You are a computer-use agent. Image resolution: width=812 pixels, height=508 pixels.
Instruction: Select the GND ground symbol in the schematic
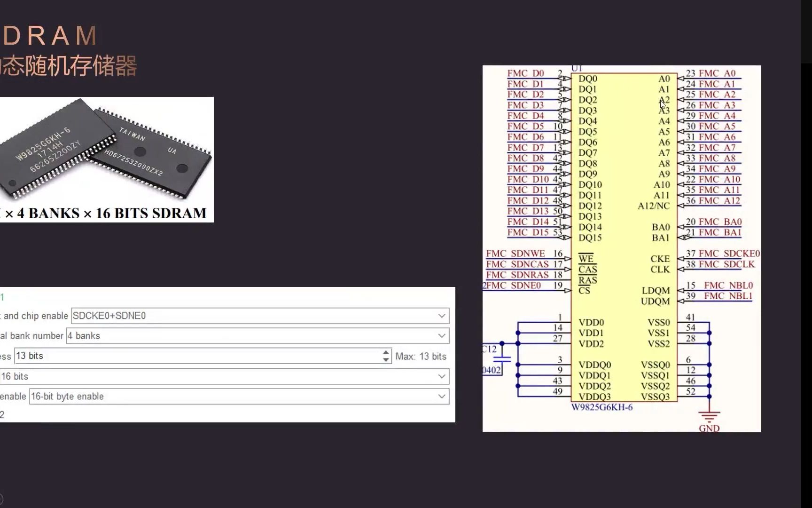point(709,416)
